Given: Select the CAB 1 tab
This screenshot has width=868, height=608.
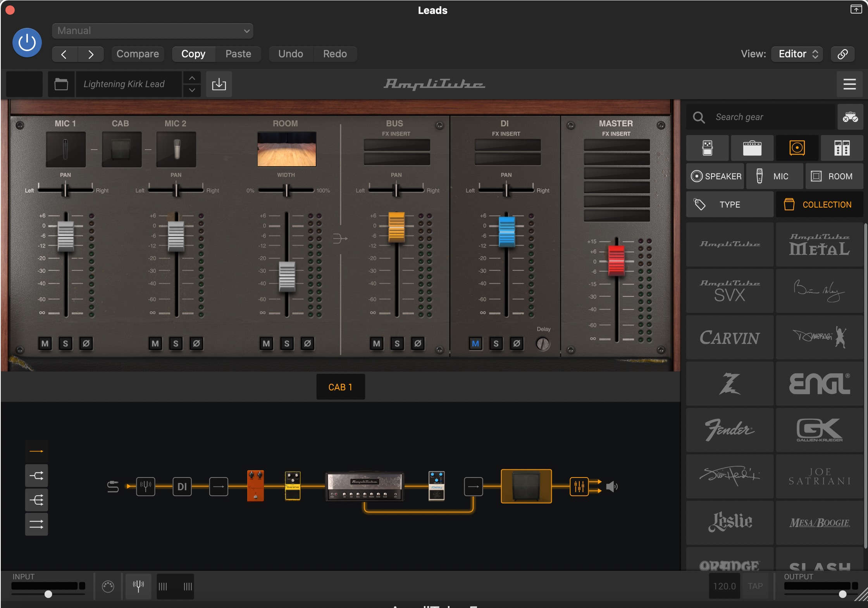Looking at the screenshot, I should (x=341, y=387).
